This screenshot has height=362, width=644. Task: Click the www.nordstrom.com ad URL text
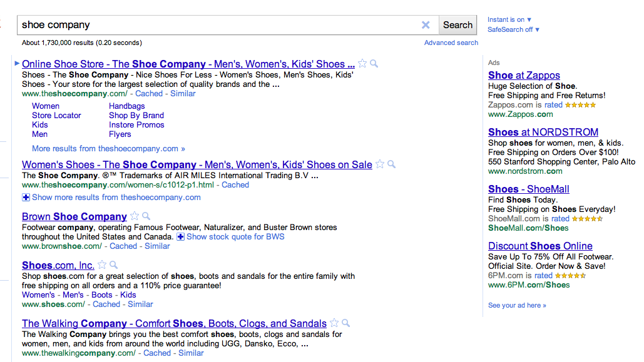click(x=525, y=171)
